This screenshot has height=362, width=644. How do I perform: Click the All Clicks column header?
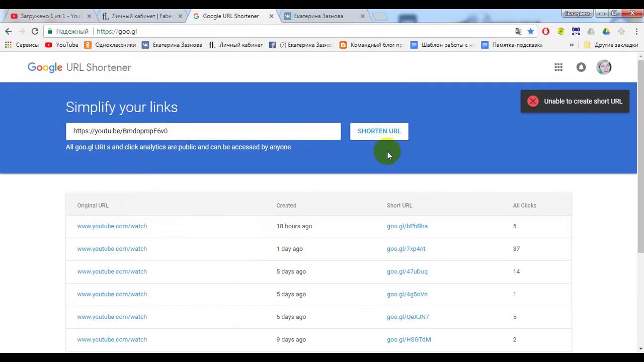524,205
